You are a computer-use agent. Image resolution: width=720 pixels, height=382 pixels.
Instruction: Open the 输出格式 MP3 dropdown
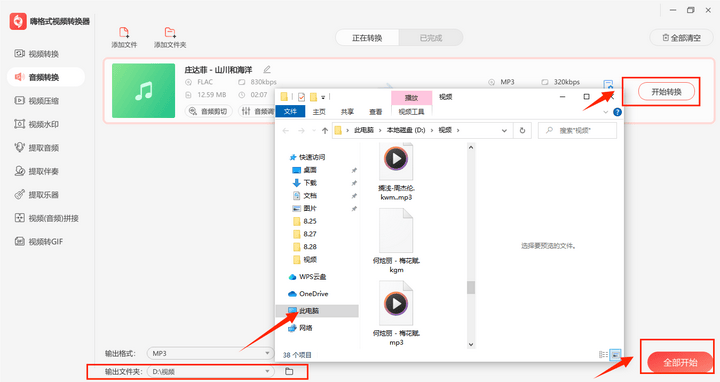coord(210,354)
